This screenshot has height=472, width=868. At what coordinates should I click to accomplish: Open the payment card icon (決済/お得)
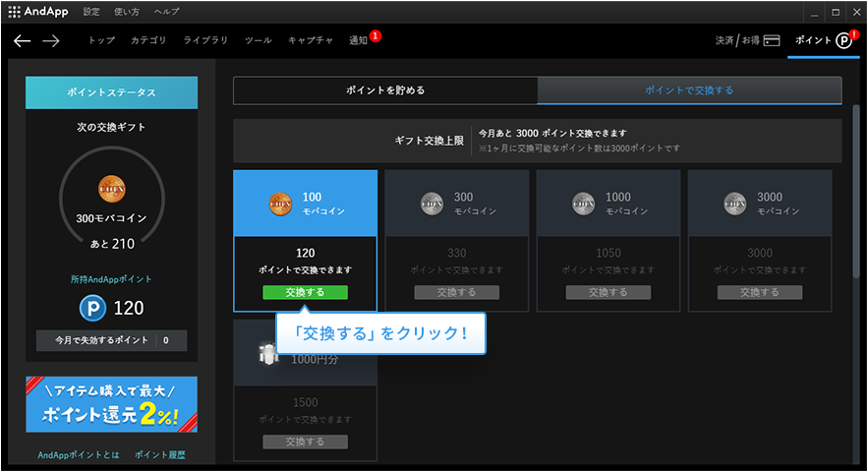(772, 40)
